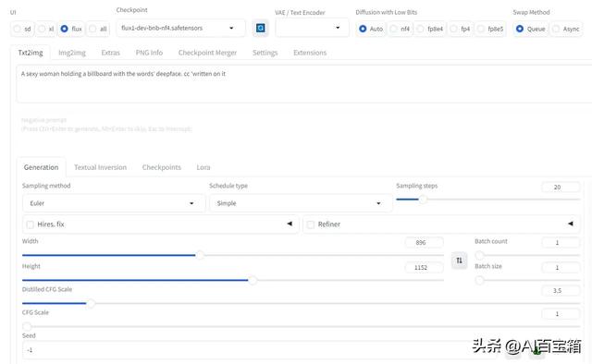Open the Extras tab
Viewport: 592px width, 364px height.
point(111,53)
